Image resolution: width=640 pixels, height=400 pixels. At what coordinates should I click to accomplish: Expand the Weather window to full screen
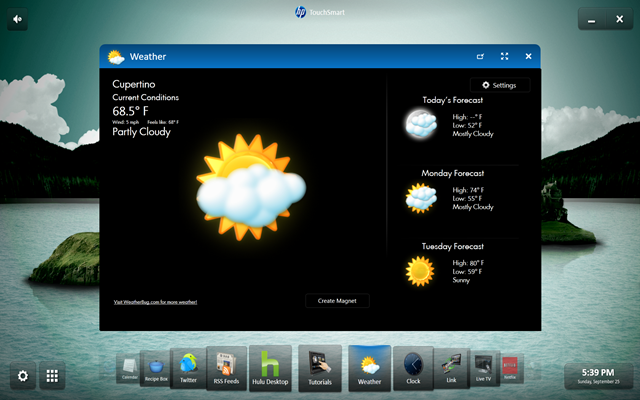[504, 56]
